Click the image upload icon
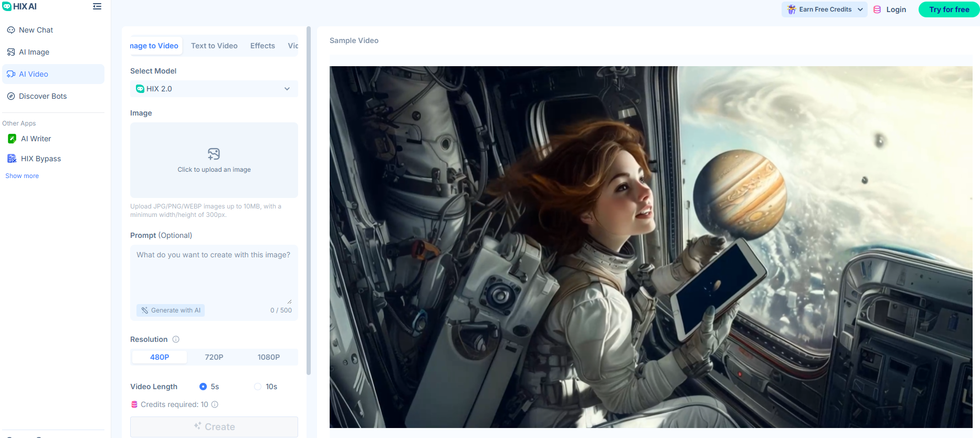Viewport: 980px width, 438px height. tap(214, 154)
